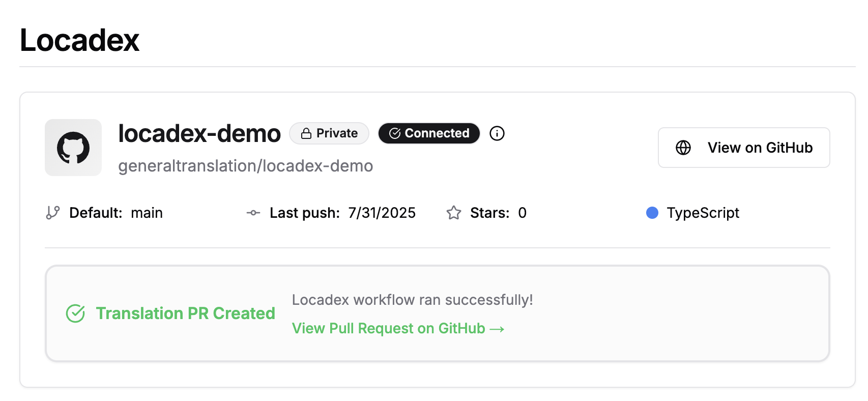Click the branch icon before Default: main
The image size is (868, 401).
coord(52,213)
